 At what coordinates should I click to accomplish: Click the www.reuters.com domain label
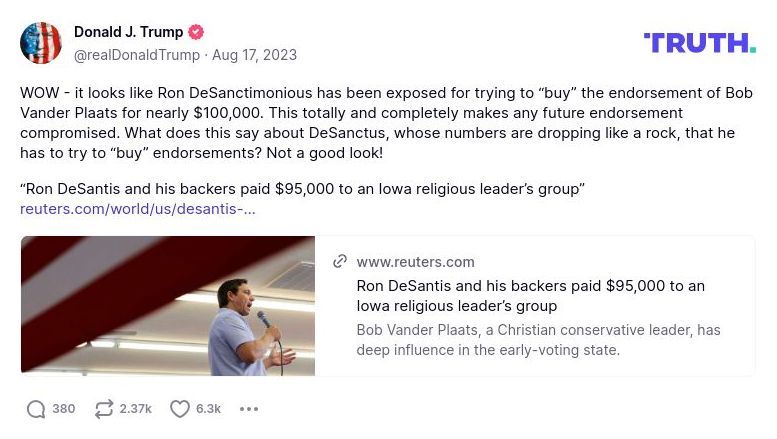[x=415, y=262]
